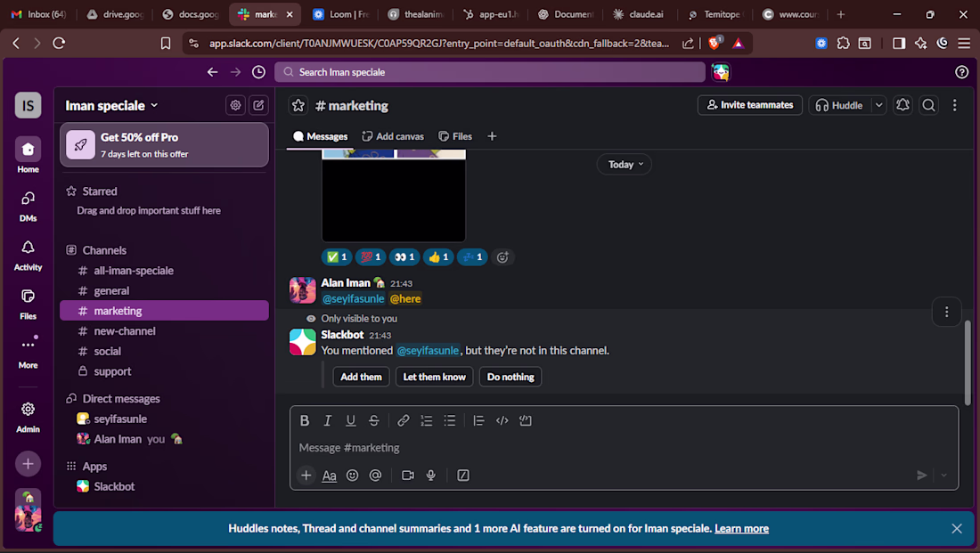Start a bulleted list in composer
Screen dimensions: 980x553
[450, 420]
